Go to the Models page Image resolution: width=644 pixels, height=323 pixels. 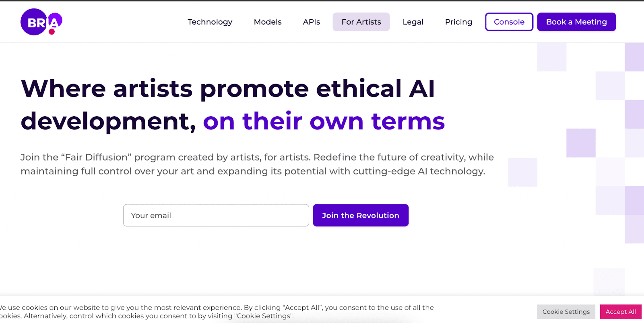pos(268,22)
